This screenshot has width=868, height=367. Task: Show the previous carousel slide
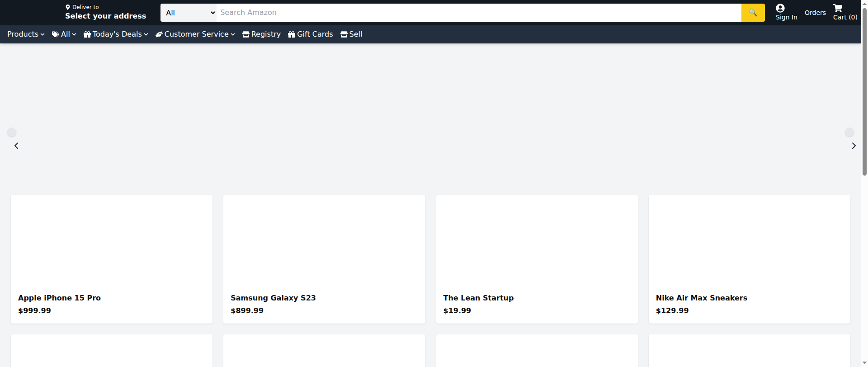pos(16,146)
